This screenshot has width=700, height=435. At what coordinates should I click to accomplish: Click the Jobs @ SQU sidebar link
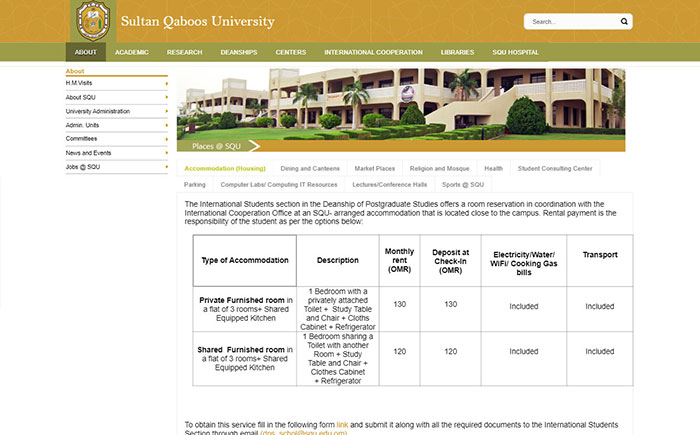pyautogui.click(x=83, y=167)
